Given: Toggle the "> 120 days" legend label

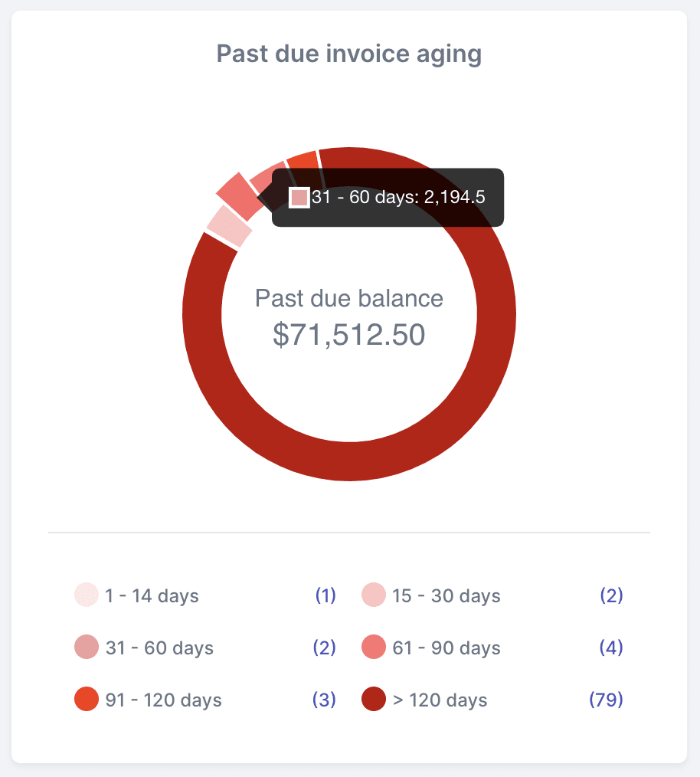Looking at the screenshot, I should 440,700.
